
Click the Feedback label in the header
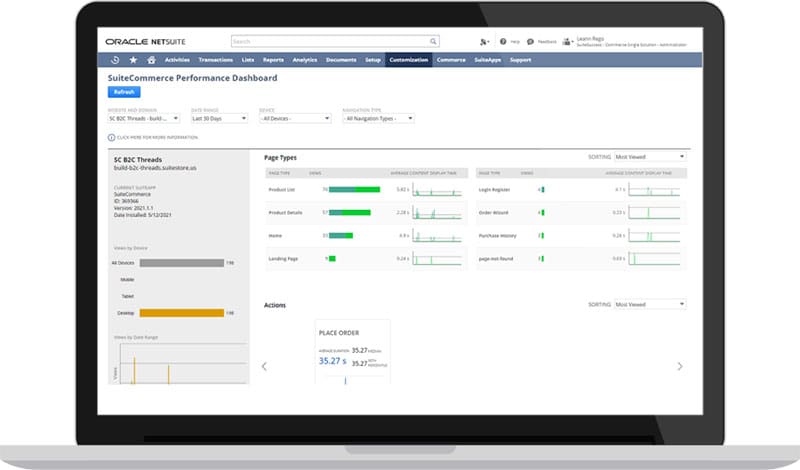point(547,42)
